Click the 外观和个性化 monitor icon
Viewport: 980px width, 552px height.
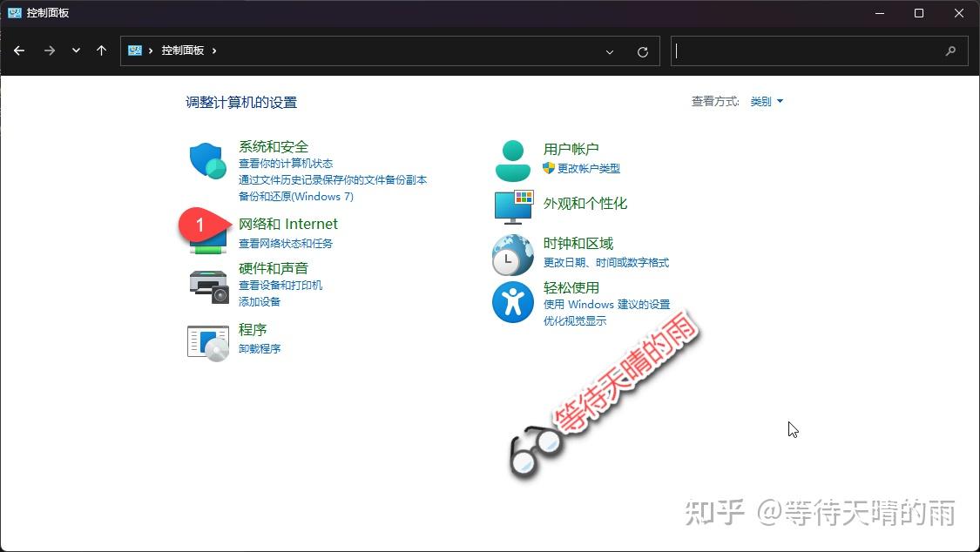(512, 207)
